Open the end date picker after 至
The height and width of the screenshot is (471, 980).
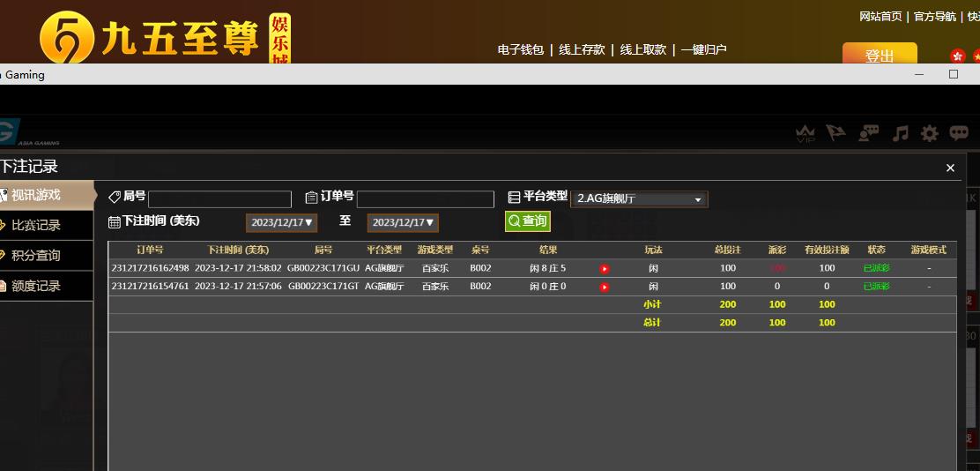(403, 222)
